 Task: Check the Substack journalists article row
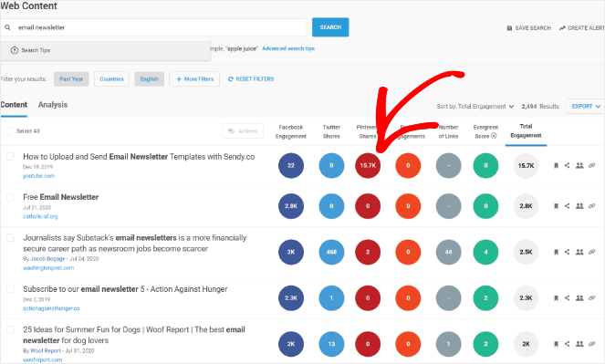pos(10,237)
